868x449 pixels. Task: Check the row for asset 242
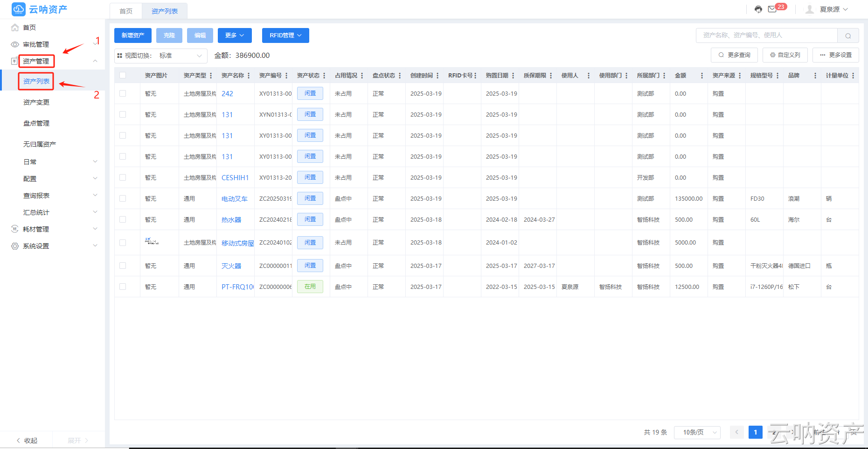123,93
